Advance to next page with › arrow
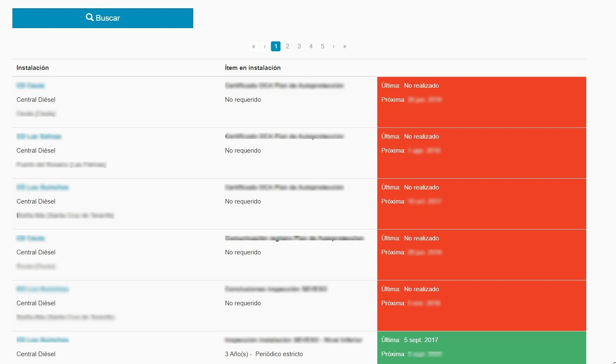The image size is (616, 364). (x=333, y=46)
